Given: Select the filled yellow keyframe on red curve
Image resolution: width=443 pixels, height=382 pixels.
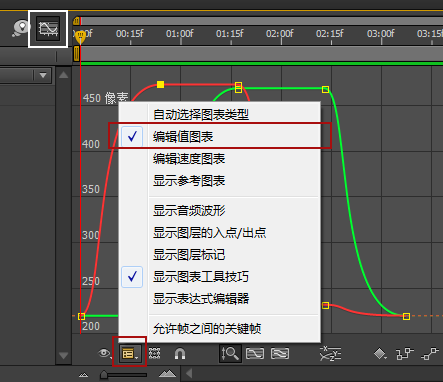Looking at the screenshot, I should 160,84.
